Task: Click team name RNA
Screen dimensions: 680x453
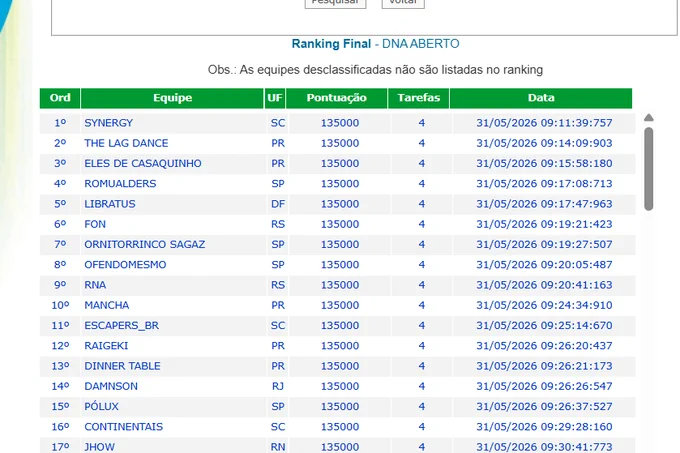Action: (x=95, y=285)
